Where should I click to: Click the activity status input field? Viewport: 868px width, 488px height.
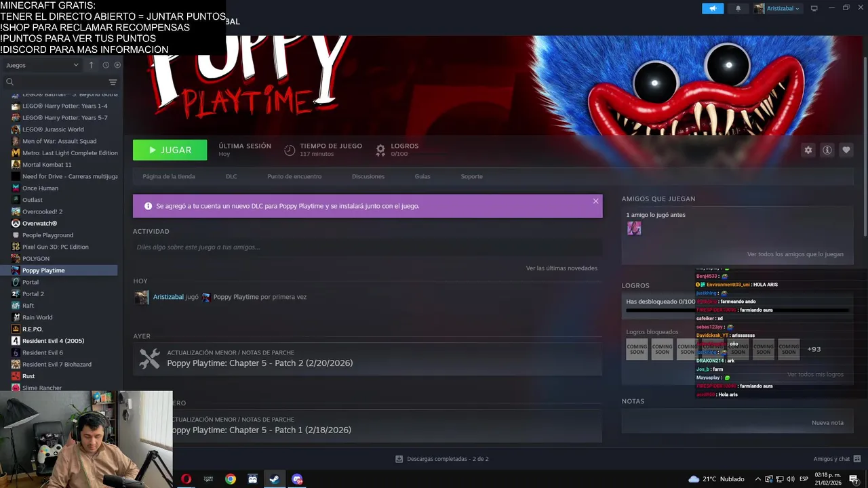(x=368, y=247)
